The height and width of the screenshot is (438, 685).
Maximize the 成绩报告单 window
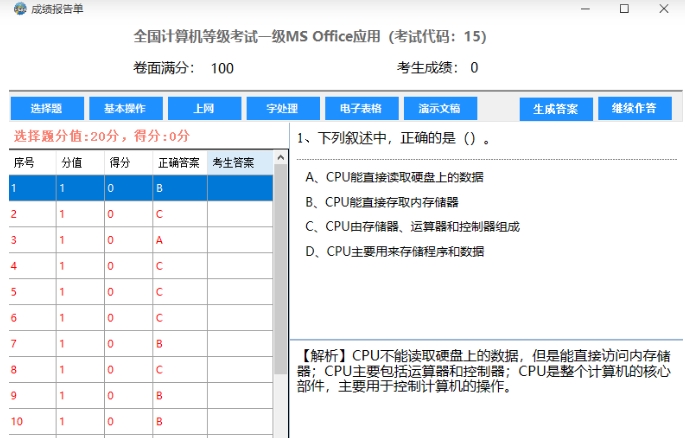point(624,9)
